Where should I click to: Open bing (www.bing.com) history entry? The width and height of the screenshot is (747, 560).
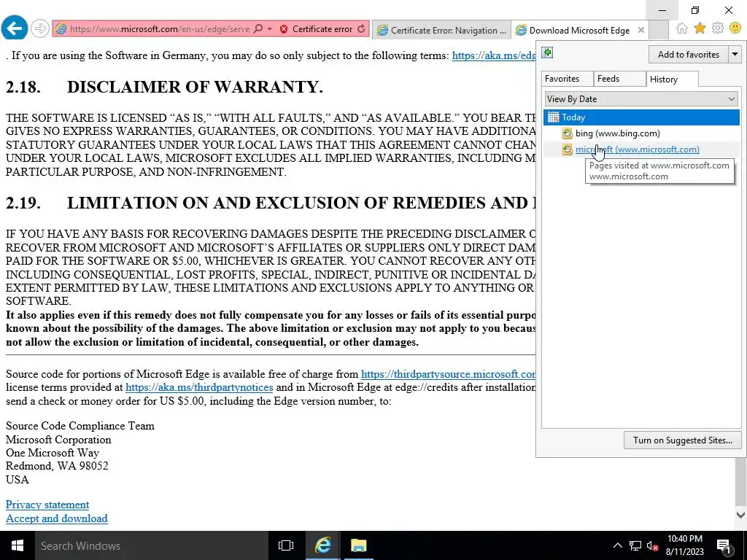point(617,133)
